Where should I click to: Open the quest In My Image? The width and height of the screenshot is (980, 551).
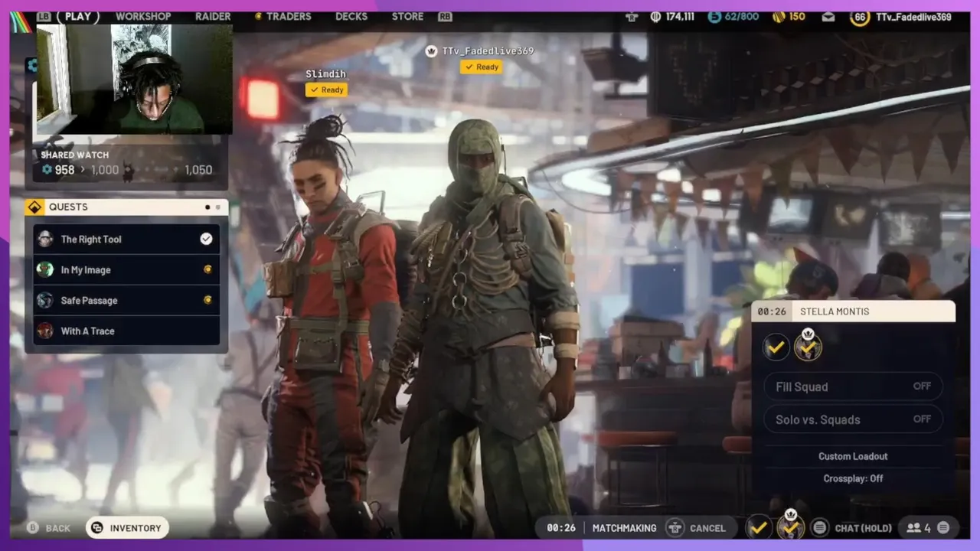pyautogui.click(x=126, y=269)
